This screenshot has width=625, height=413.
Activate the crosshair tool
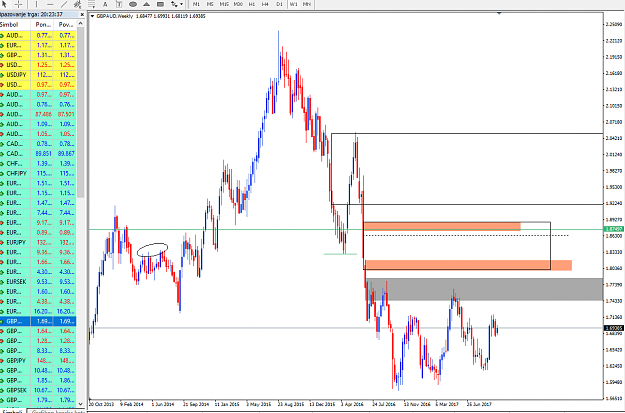[18, 4]
